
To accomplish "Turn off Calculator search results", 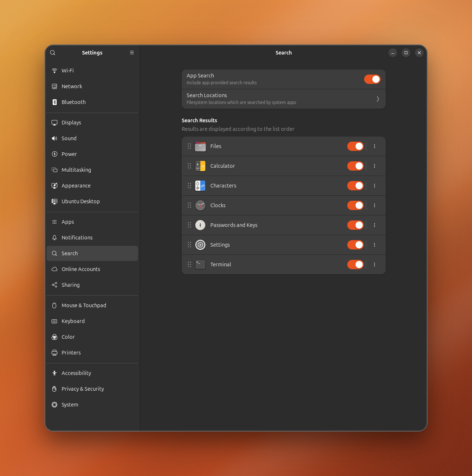I will (356, 166).
